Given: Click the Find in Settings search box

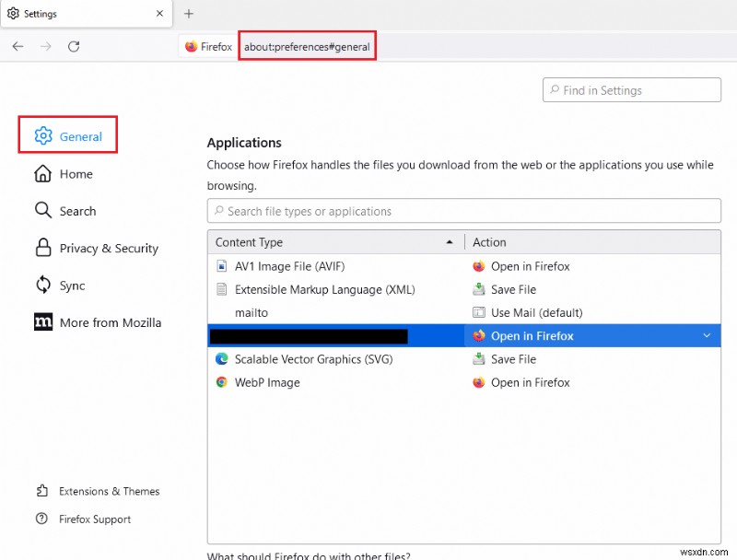Looking at the screenshot, I should click(631, 89).
